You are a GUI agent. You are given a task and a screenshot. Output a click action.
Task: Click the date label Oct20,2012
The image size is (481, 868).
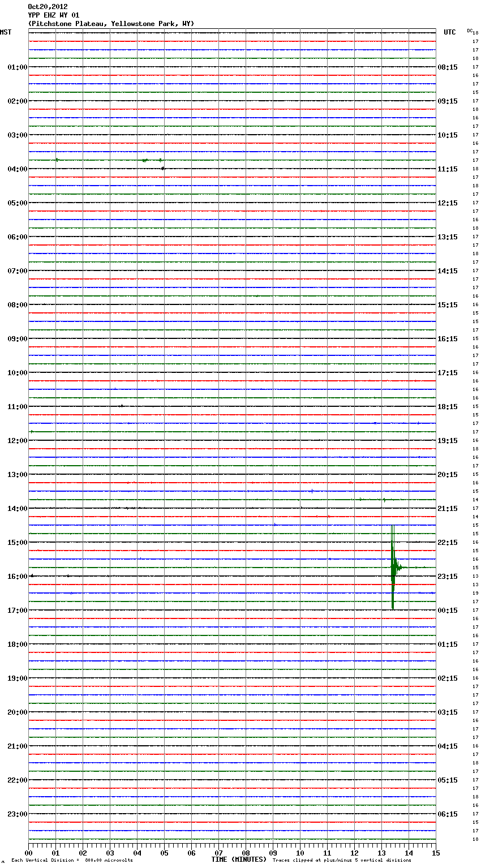click(x=48, y=7)
